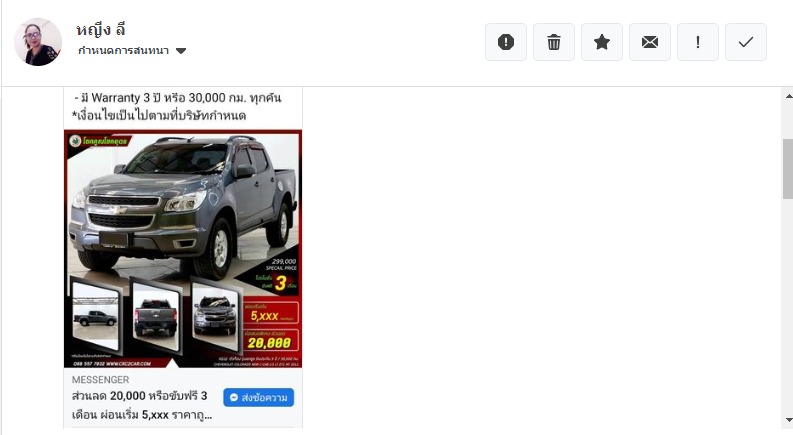Flag conversation with plain exclamation icon
The image size is (793, 435).
coord(698,42)
